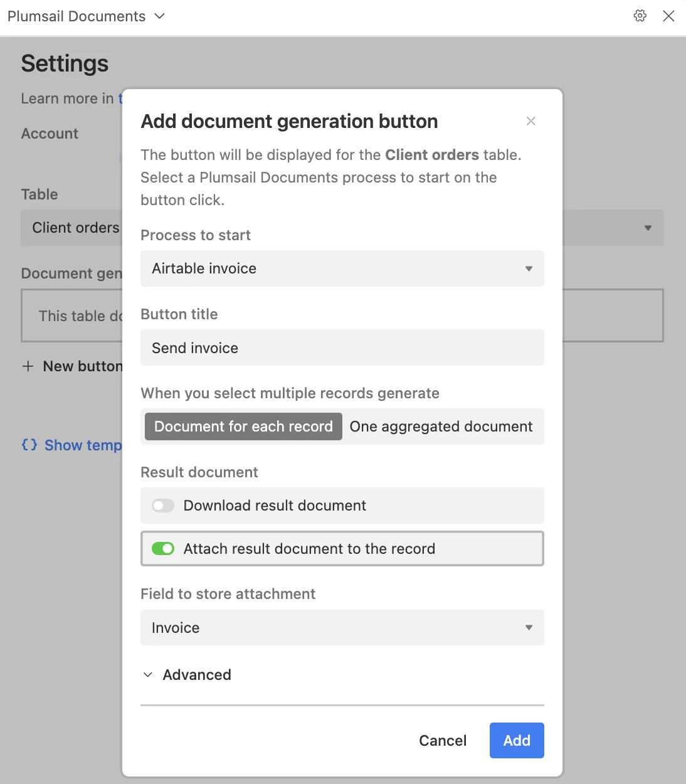Viewport: 686px width, 784px height.
Task: Collapse the Advanced section
Action: coord(148,674)
